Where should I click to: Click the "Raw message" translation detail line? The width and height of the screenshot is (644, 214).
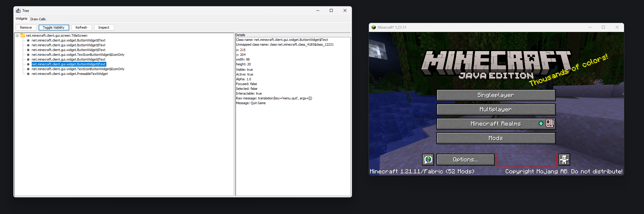[274, 98]
